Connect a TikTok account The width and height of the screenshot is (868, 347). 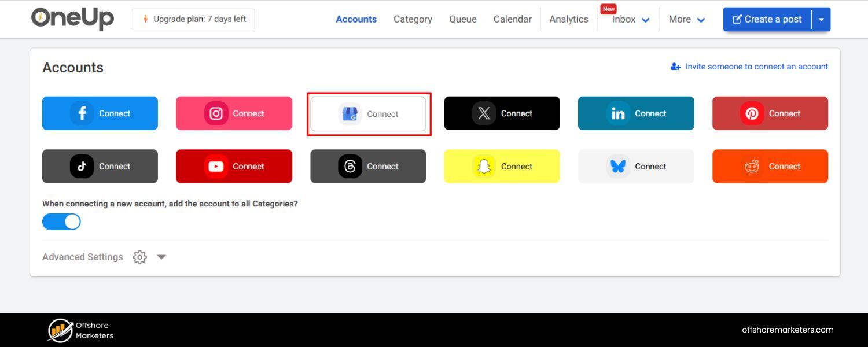click(100, 166)
